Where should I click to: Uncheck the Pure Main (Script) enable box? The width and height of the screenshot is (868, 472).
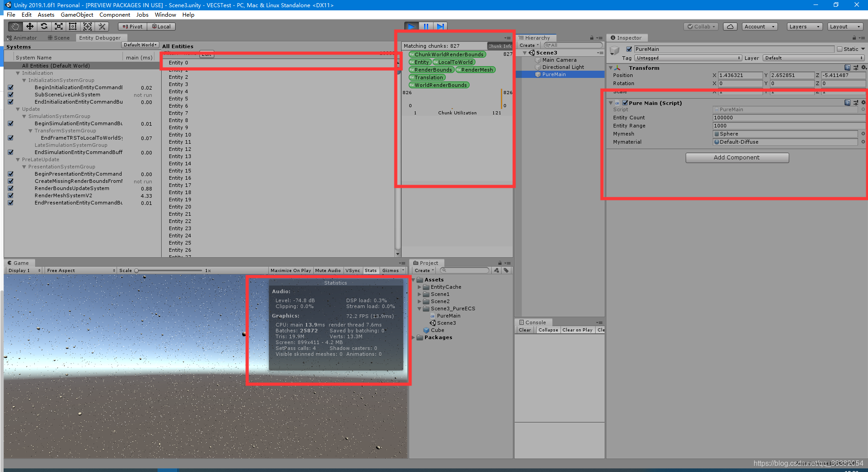pos(625,103)
